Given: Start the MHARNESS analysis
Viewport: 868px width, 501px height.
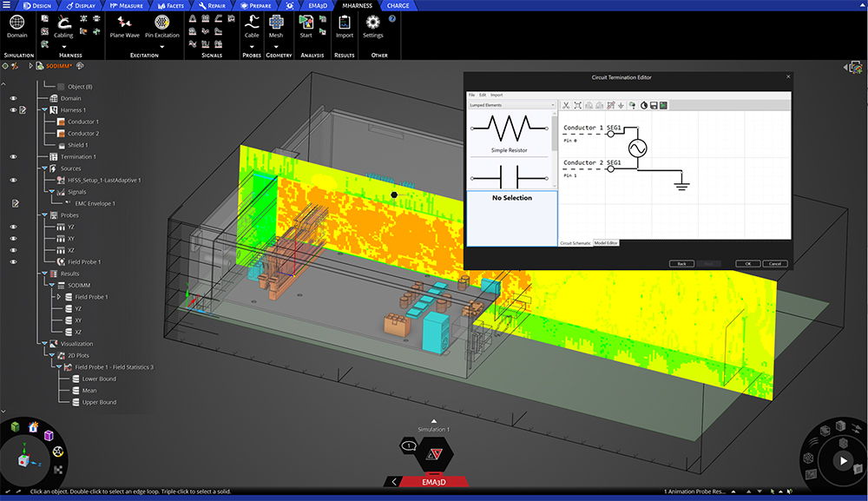Looking at the screenshot, I should click(x=306, y=28).
